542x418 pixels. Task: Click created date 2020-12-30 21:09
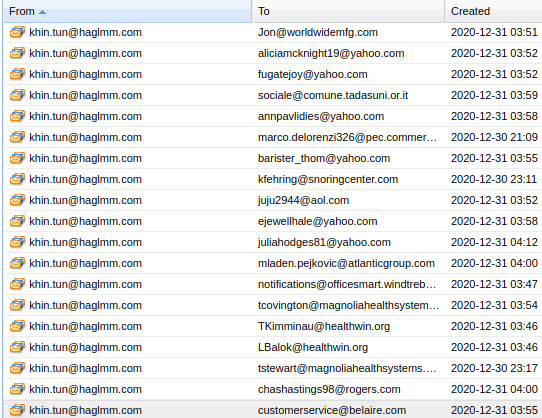tap(494, 137)
